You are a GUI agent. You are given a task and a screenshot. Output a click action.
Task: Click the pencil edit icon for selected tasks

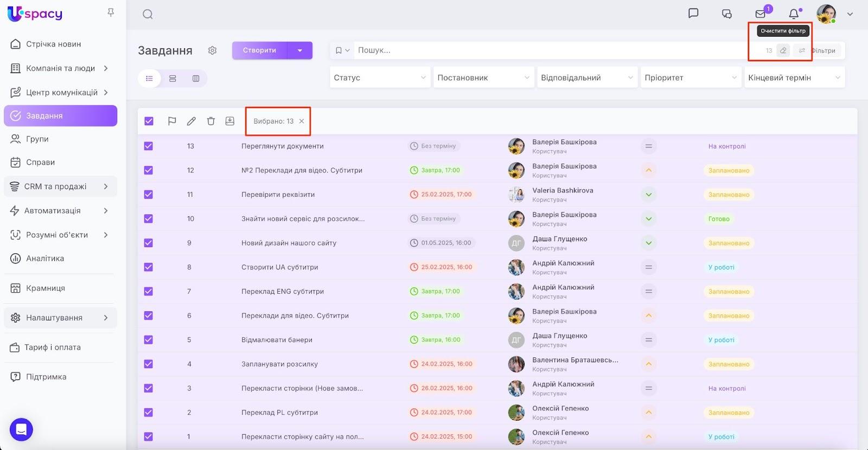[192, 121]
